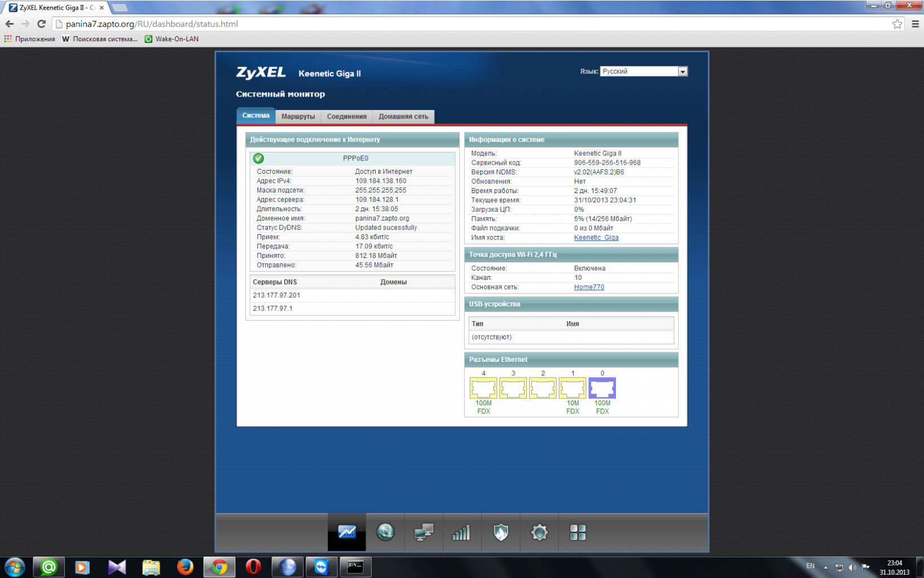The height and width of the screenshot is (578, 924).
Task: Open the Chrome menu icon
Action: (x=915, y=24)
